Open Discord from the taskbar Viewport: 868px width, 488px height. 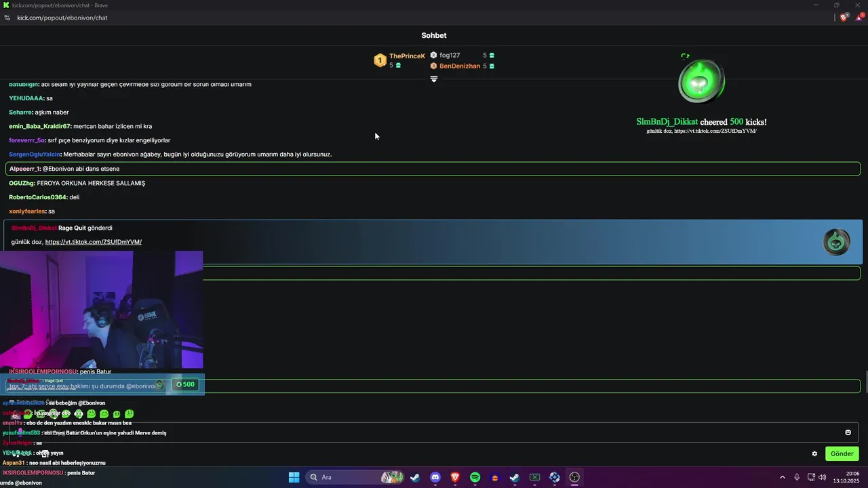435,477
